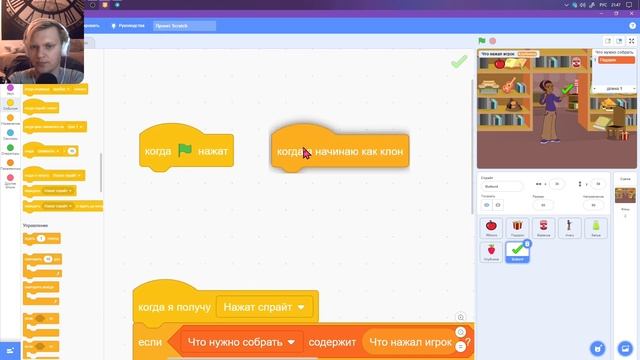Enter full screen stage mode
Image resolution: width=640 pixels, height=360 pixels.
point(631,41)
